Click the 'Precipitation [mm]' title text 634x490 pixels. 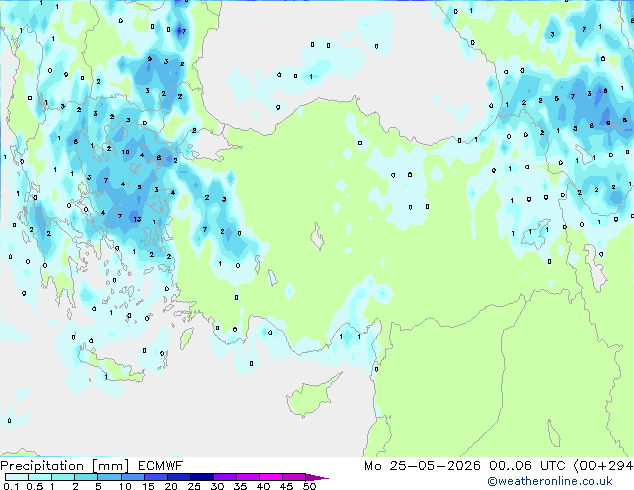pyautogui.click(x=65, y=466)
